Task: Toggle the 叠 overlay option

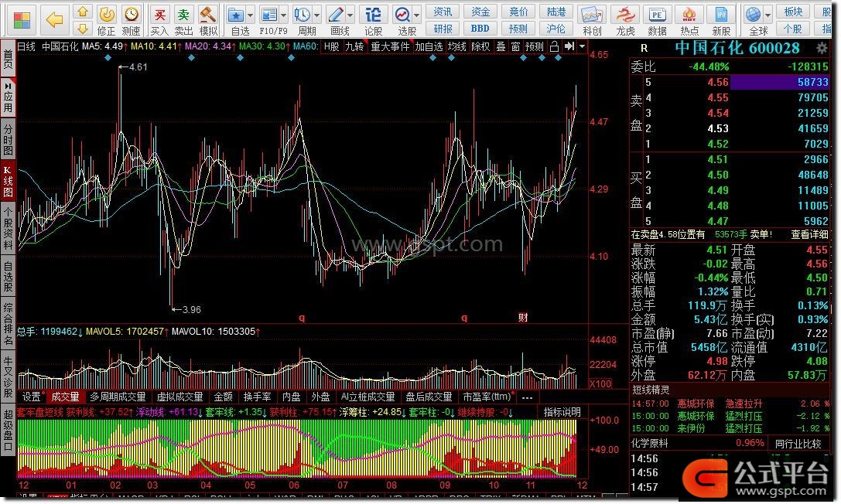Action: [x=501, y=46]
